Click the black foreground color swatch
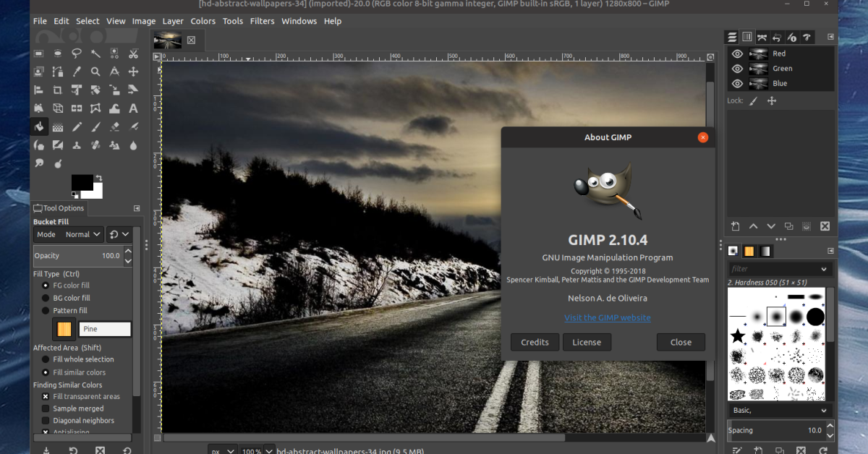 pyautogui.click(x=81, y=182)
